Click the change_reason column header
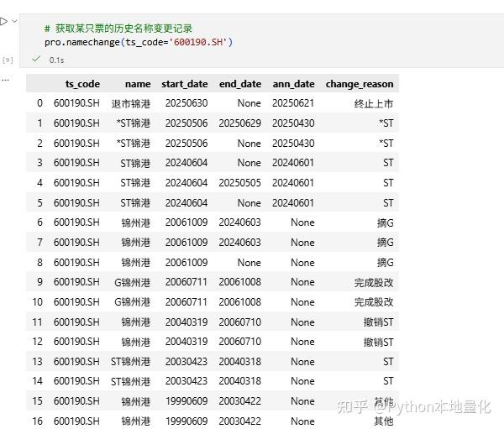504x429 pixels. click(359, 84)
